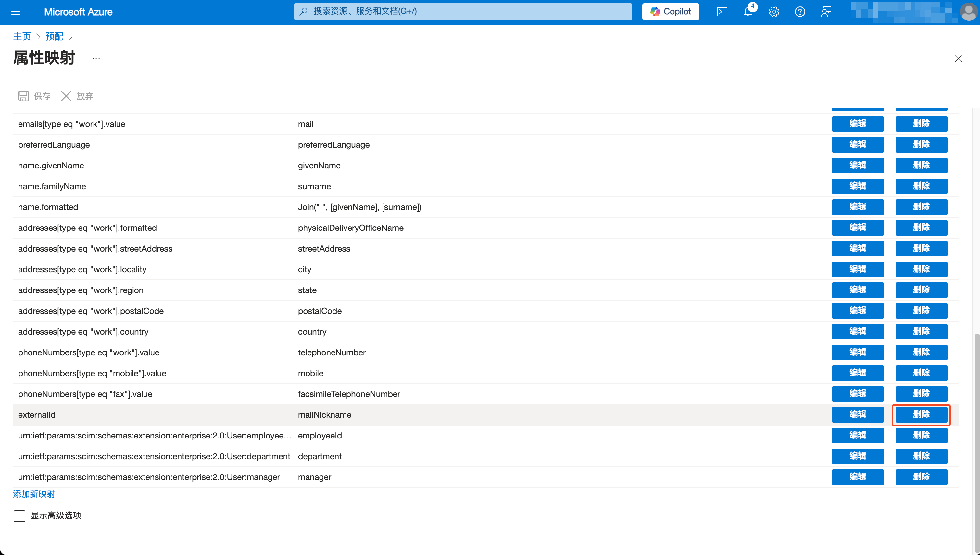Launch Copilot from the top bar
The image size is (980, 555).
coord(670,11)
